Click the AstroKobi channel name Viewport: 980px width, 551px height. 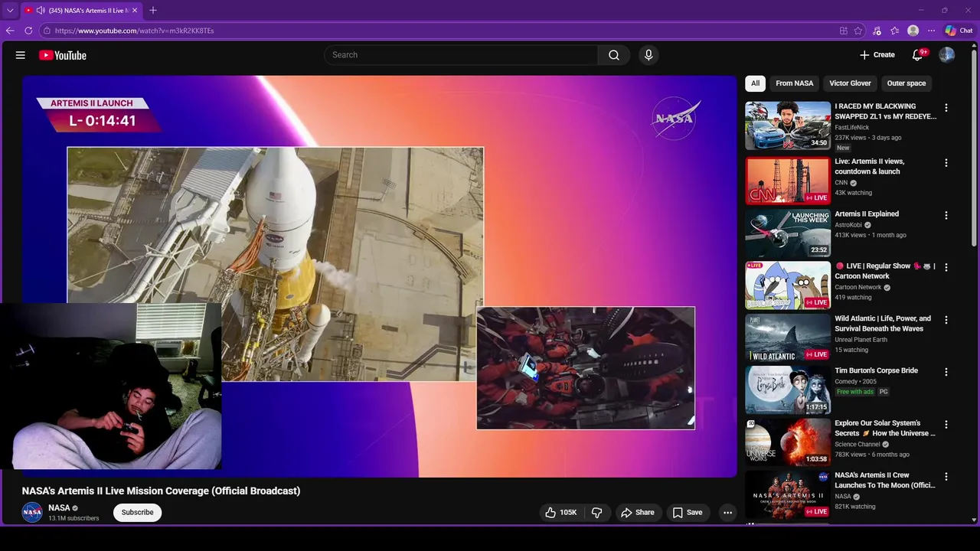click(848, 225)
